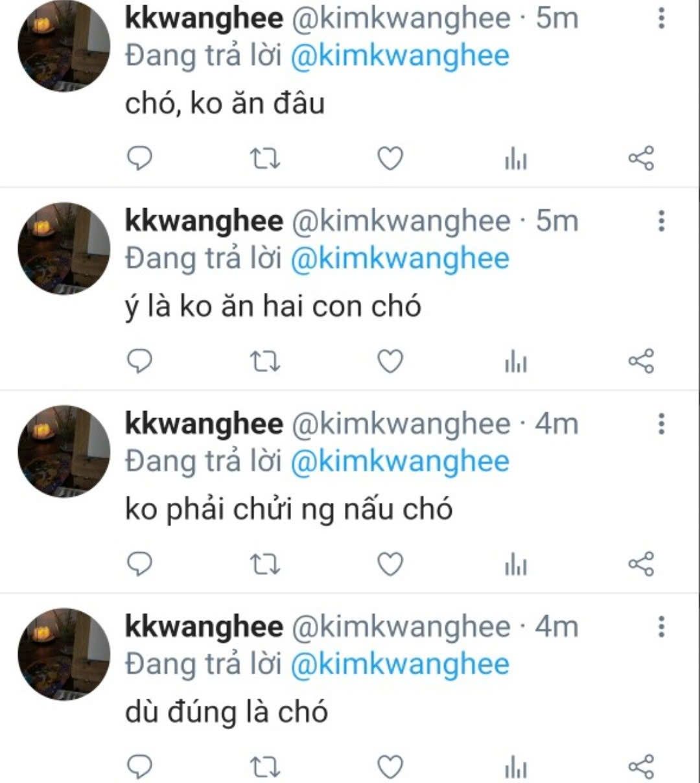700x783 pixels.
Task: Retweet the "chó, ko ăn đâu" tweet
Action: (x=265, y=158)
